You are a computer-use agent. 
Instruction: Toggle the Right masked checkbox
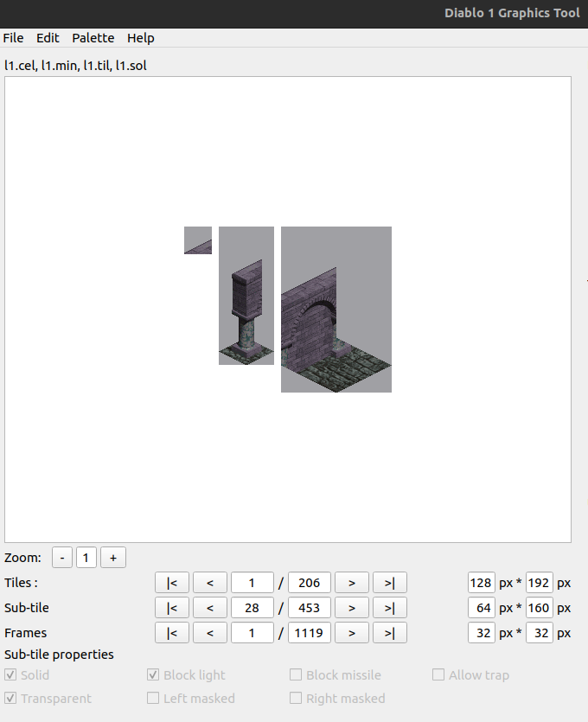tap(296, 698)
